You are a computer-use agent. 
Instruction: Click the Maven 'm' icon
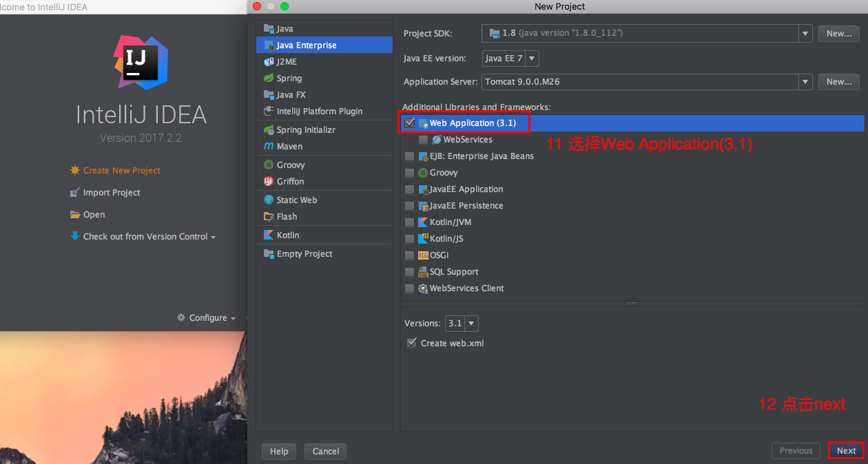click(269, 147)
